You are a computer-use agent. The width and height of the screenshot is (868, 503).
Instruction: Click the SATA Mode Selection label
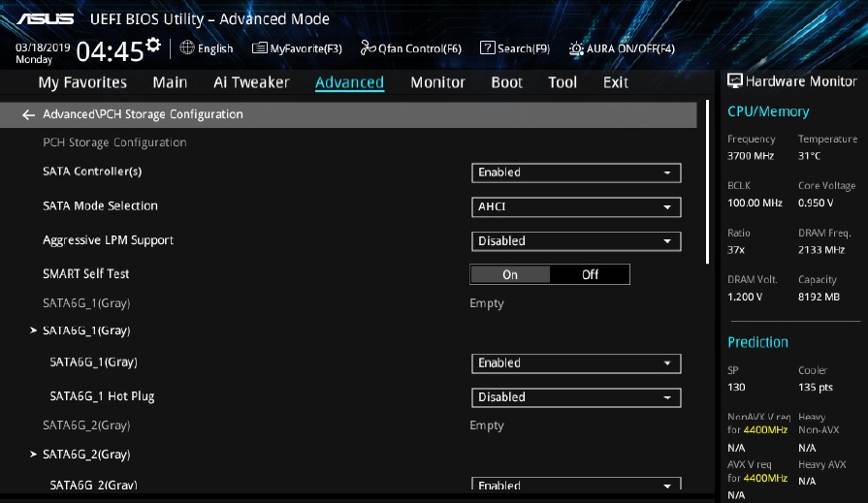[x=100, y=205]
